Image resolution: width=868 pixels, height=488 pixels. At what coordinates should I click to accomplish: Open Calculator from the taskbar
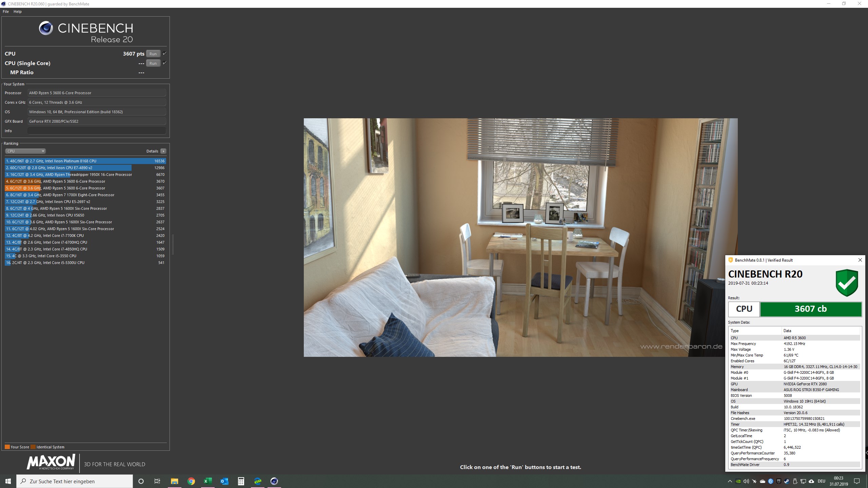241,481
